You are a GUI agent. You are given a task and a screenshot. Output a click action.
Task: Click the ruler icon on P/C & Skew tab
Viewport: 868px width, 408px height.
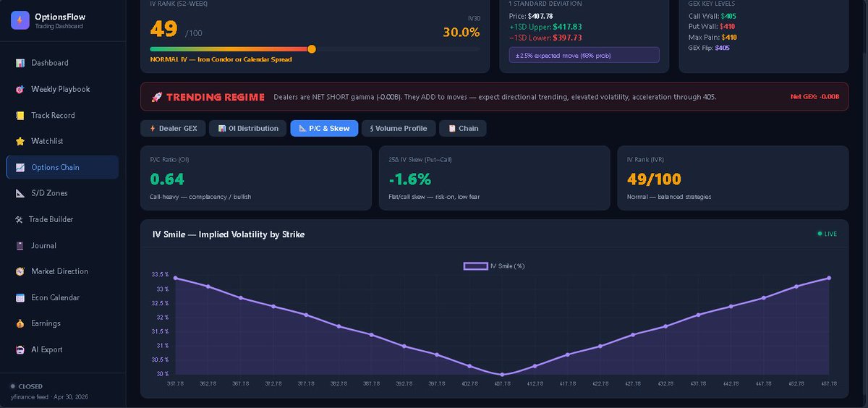tap(302, 128)
